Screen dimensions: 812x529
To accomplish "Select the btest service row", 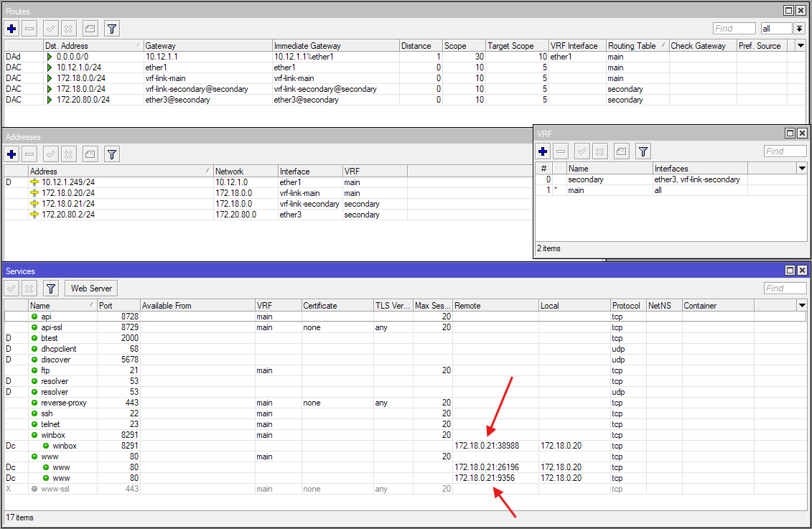I will (x=405, y=338).
